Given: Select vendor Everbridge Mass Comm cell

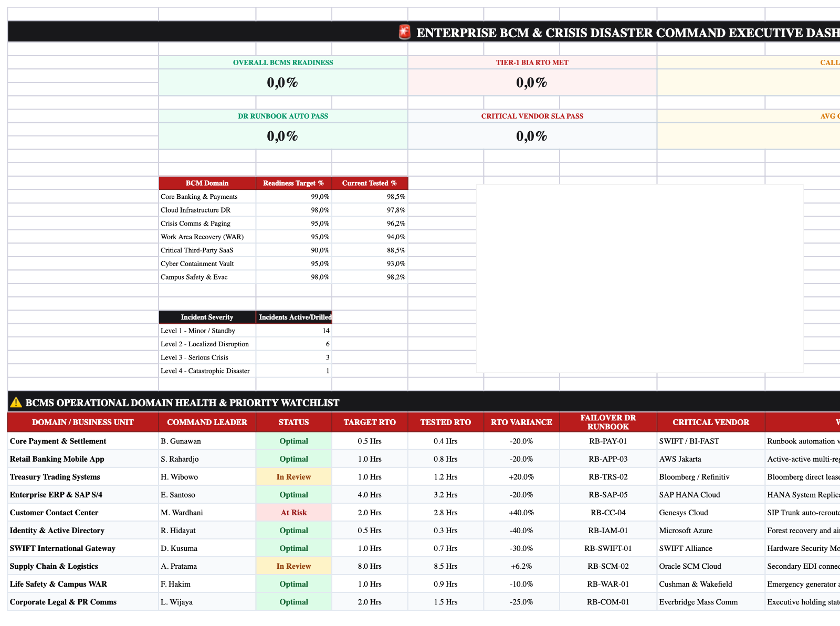Looking at the screenshot, I should tap(711, 602).
